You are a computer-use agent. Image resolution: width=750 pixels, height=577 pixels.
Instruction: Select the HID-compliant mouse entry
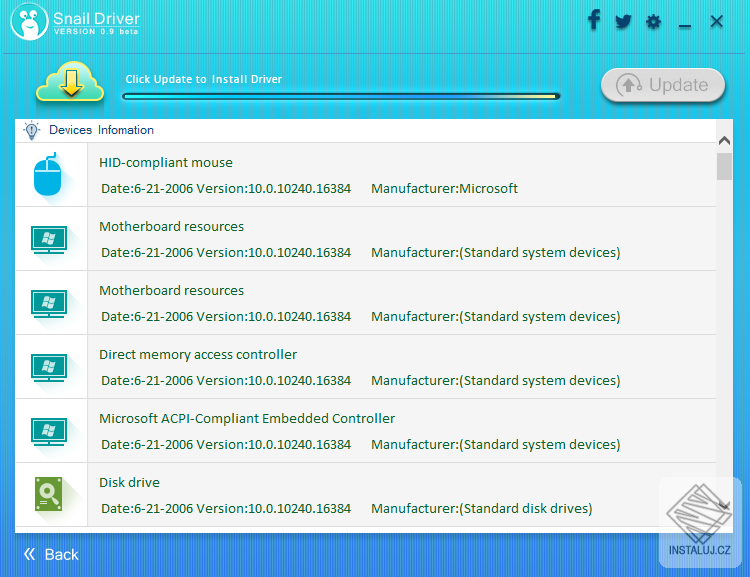[x=366, y=175]
